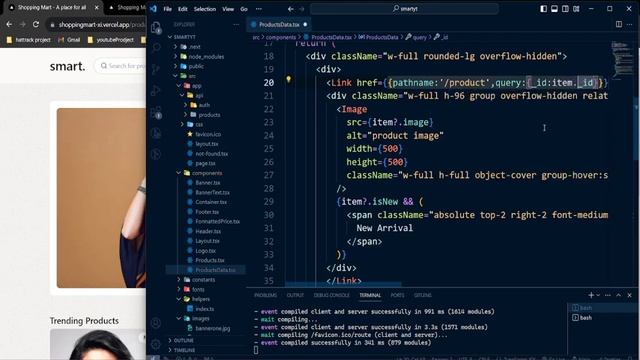Toggle the primary side bar layout icon

[x=544, y=9]
